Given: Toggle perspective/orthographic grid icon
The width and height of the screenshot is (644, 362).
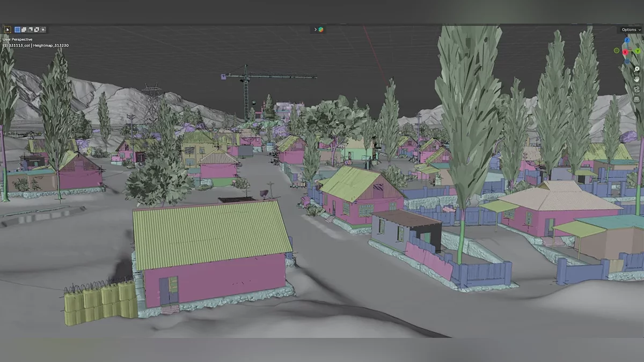Looking at the screenshot, I should tap(636, 99).
